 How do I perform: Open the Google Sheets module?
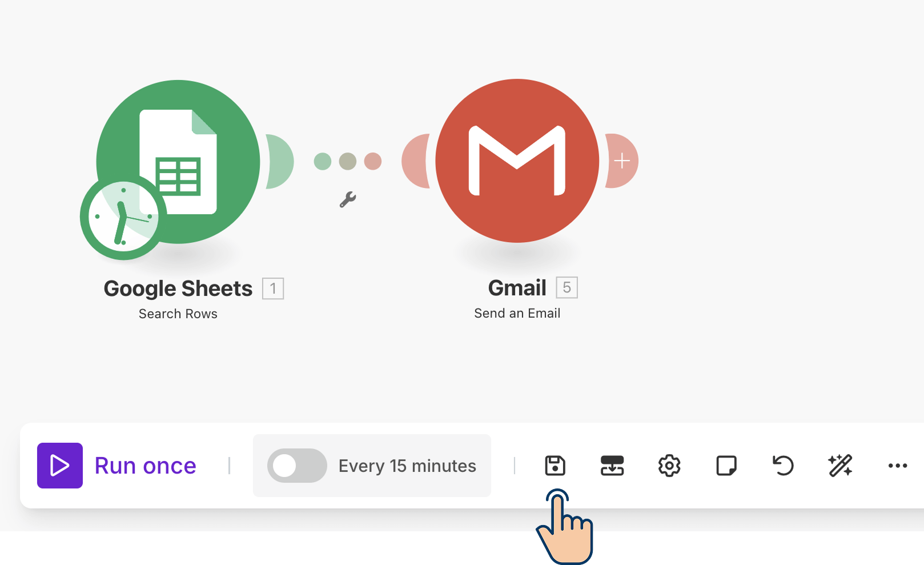178,162
